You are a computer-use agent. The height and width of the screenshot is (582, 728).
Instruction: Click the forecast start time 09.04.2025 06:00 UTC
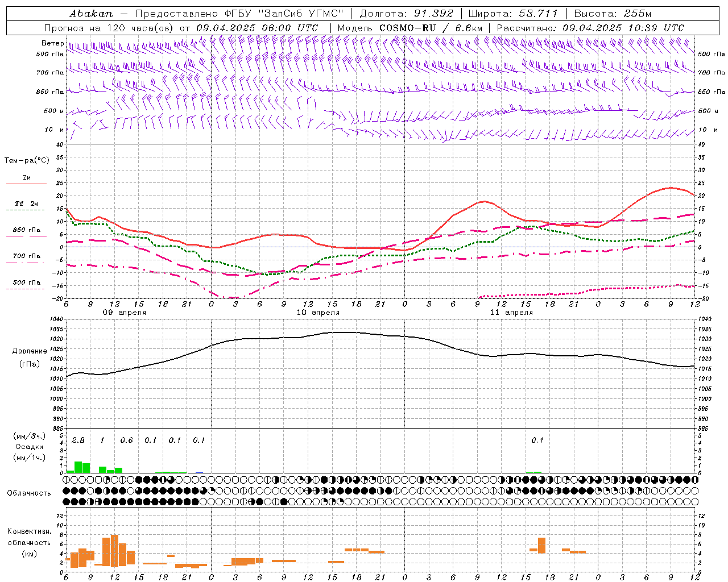pos(257,28)
